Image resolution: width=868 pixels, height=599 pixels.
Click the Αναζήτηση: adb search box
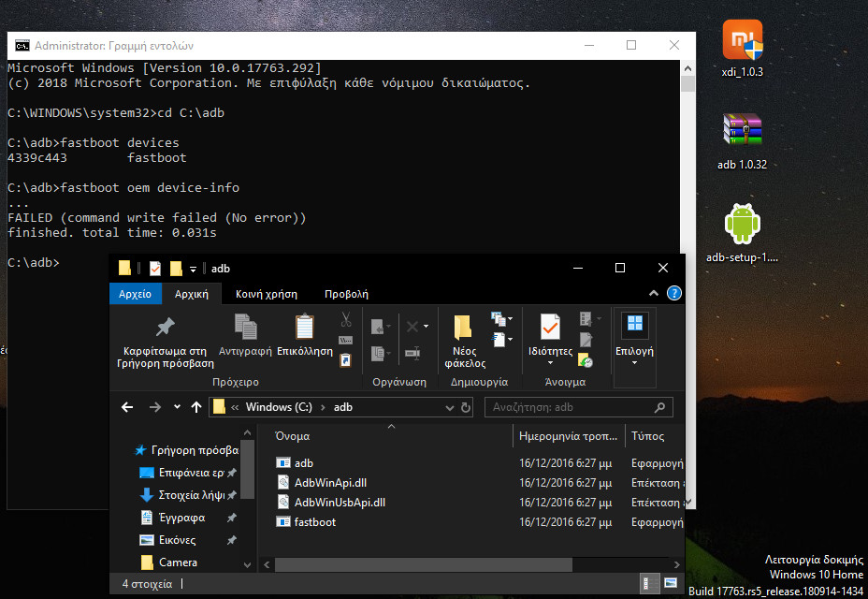tap(571, 407)
